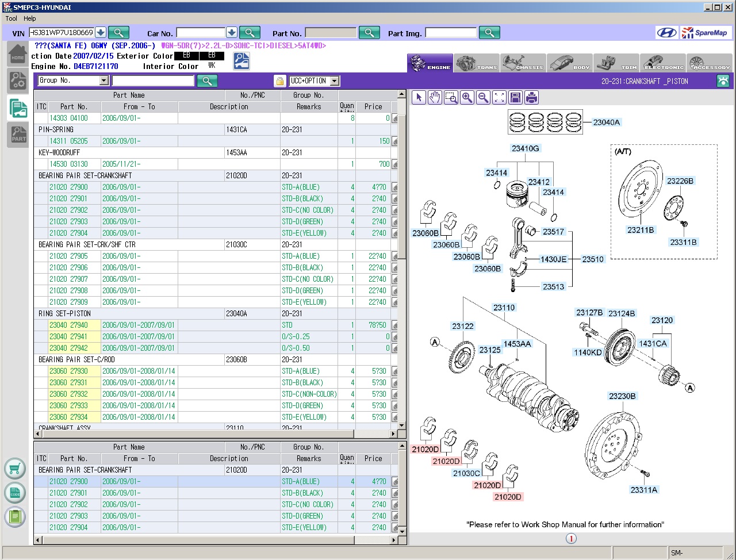736x560 pixels.
Task: Open the VIN history dropdown arrow
Action: (x=100, y=33)
